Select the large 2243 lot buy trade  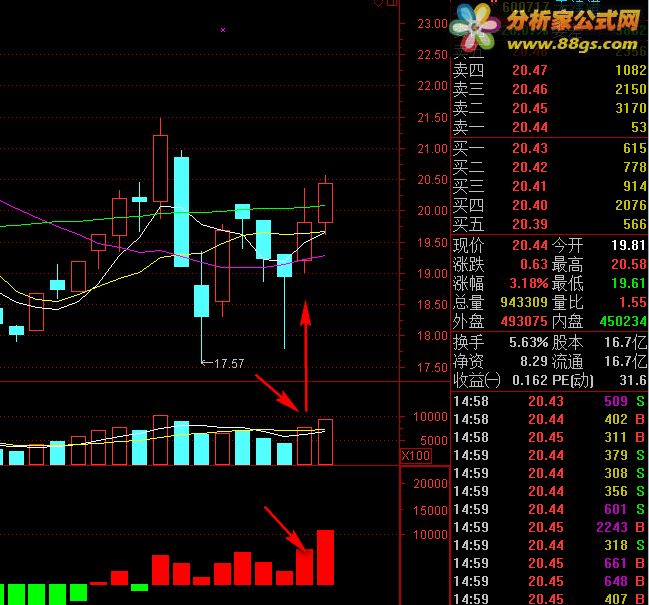549,527
